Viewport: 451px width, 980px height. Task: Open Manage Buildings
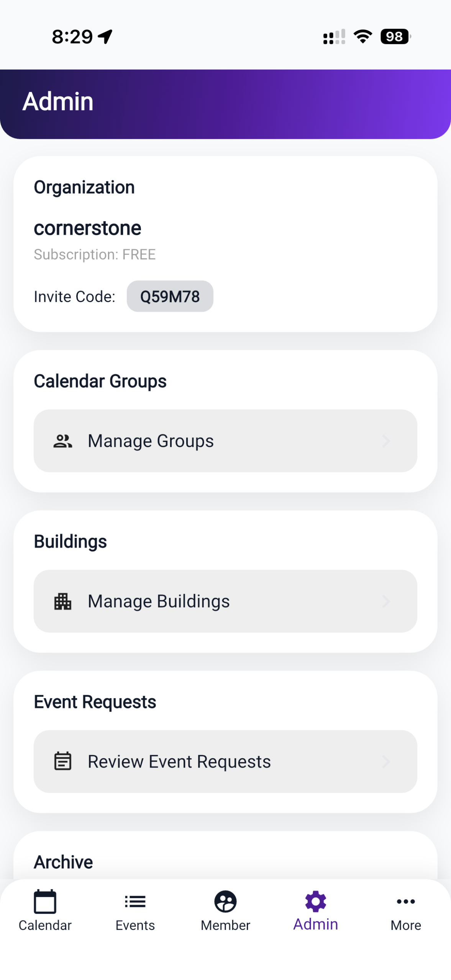pos(159,601)
